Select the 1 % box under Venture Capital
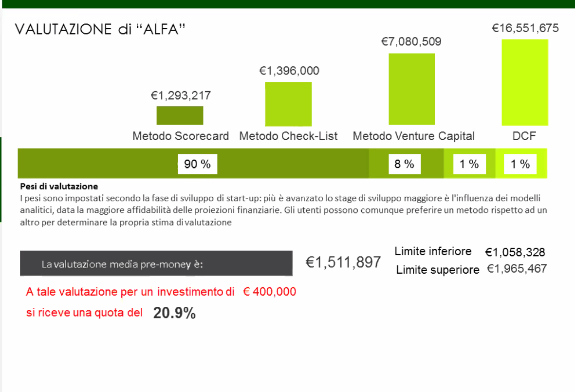The image size is (575, 392). pos(469,164)
